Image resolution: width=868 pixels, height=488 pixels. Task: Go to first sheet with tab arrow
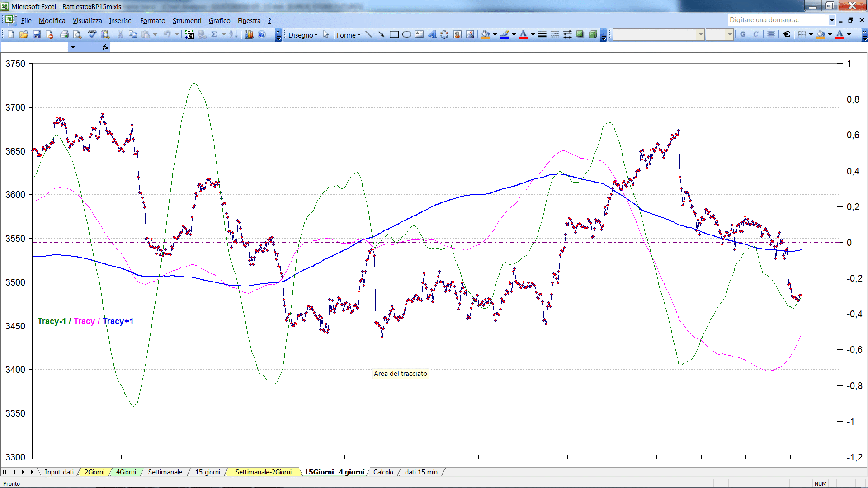[x=5, y=472]
